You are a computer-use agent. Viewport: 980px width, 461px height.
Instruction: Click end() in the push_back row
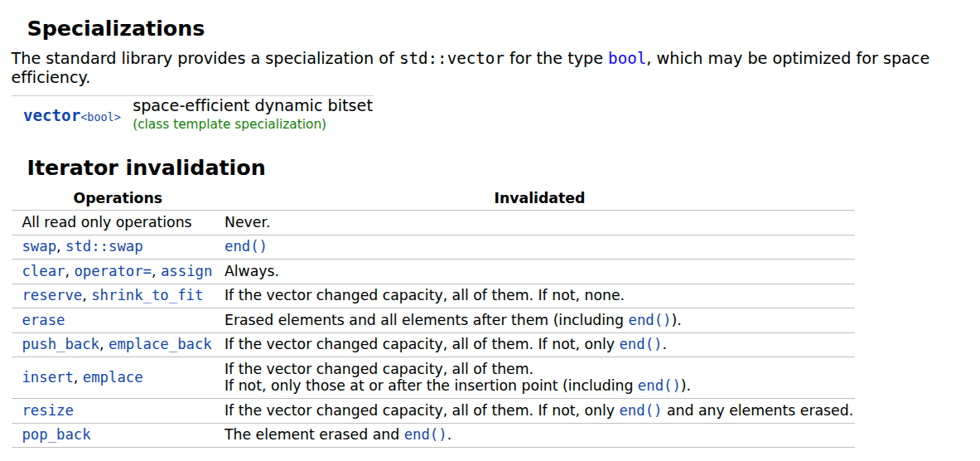(640, 344)
